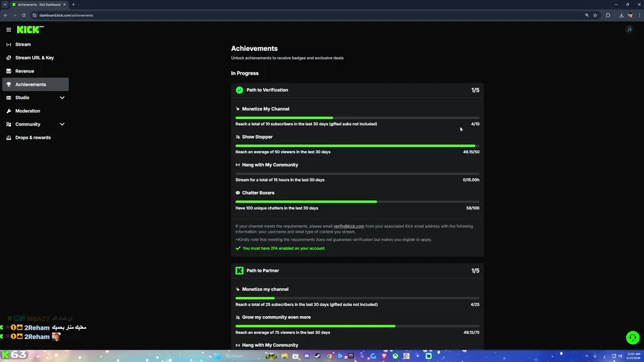Open the browser extensions puzzle icon

point(608,15)
